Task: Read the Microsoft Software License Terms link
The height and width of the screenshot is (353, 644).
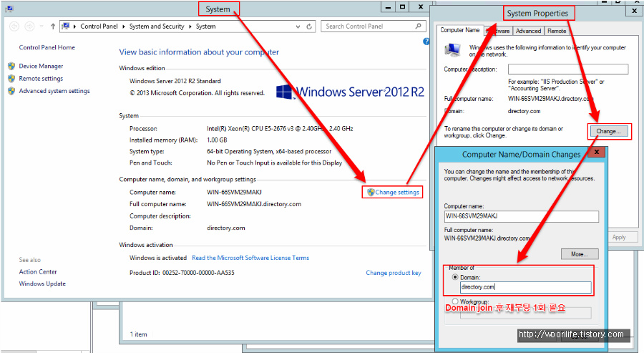Action: pyautogui.click(x=250, y=258)
